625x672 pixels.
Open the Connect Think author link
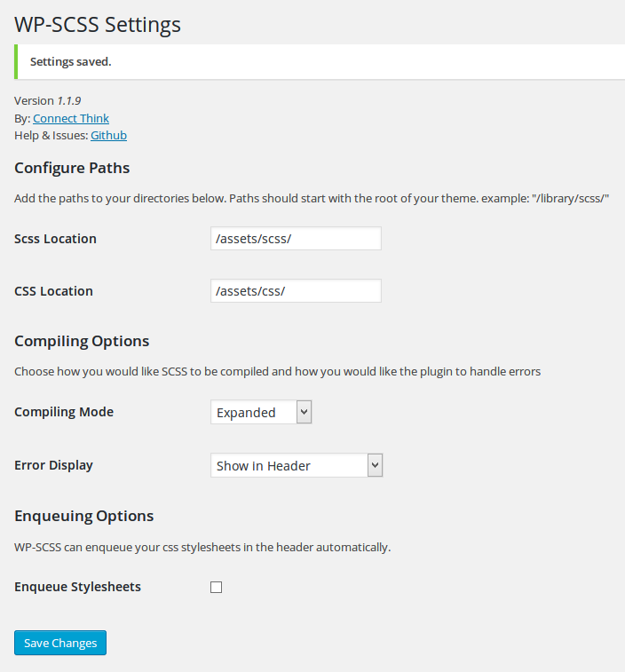(x=71, y=118)
